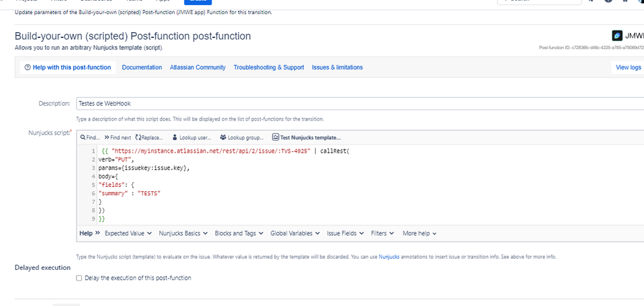Open the Replace tool in editor toolbar

click(x=149, y=137)
